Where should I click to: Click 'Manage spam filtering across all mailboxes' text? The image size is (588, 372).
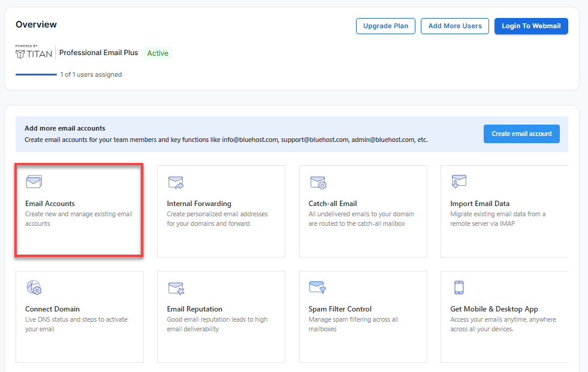pyautogui.click(x=353, y=324)
